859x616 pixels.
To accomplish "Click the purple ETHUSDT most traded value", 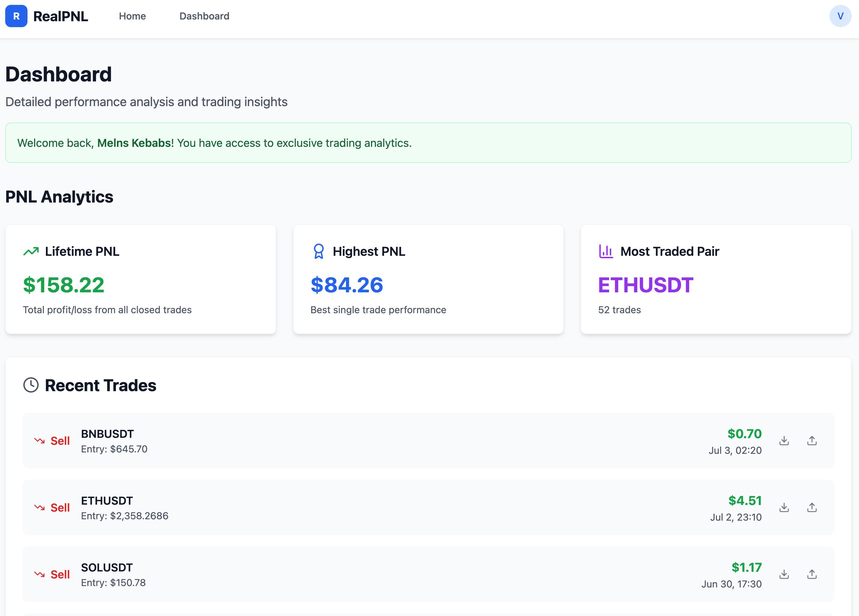I will pos(645,285).
